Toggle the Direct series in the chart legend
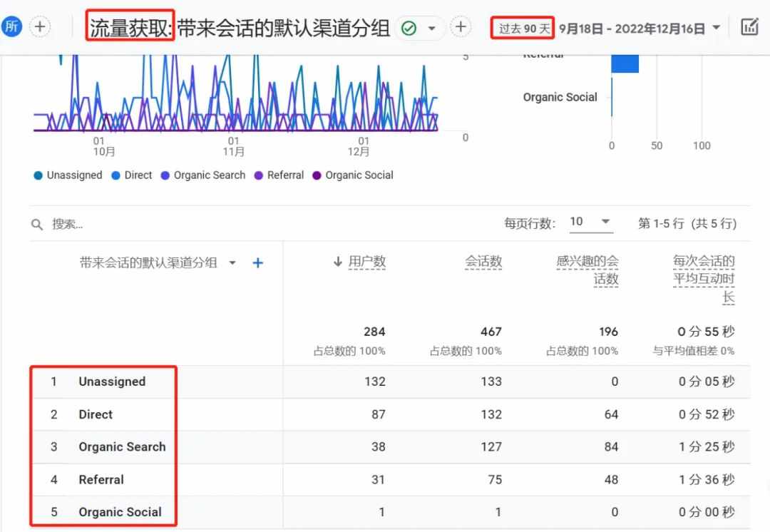This screenshot has width=770, height=532. (x=132, y=175)
